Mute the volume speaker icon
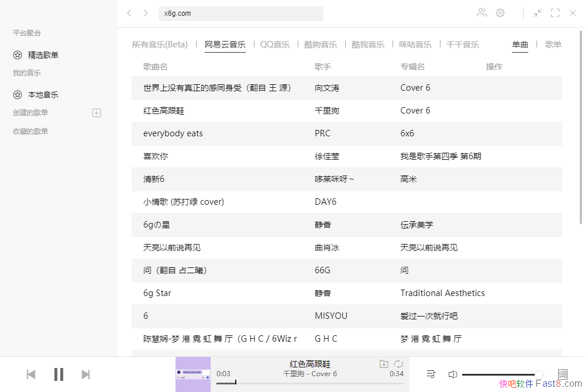This screenshot has width=585, height=392. tap(452, 374)
